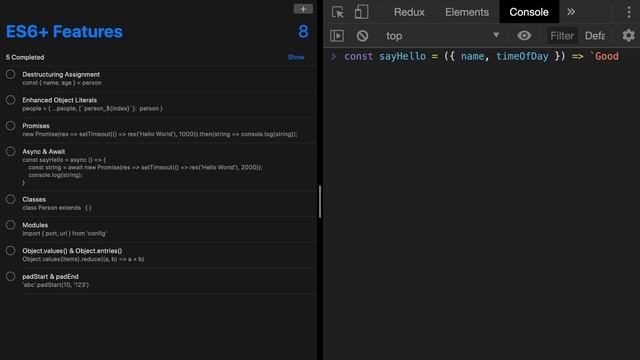Click the 5 Completed label
This screenshot has width=640, height=360.
pos(25,57)
